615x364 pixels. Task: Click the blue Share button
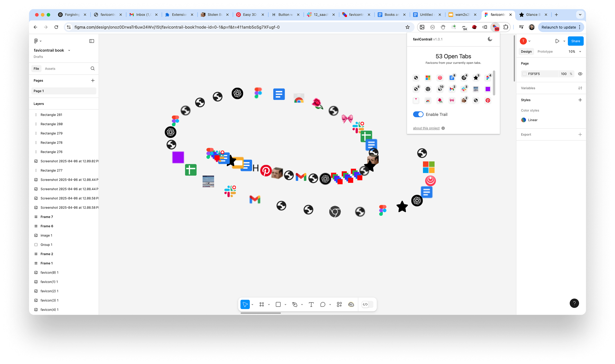click(575, 41)
